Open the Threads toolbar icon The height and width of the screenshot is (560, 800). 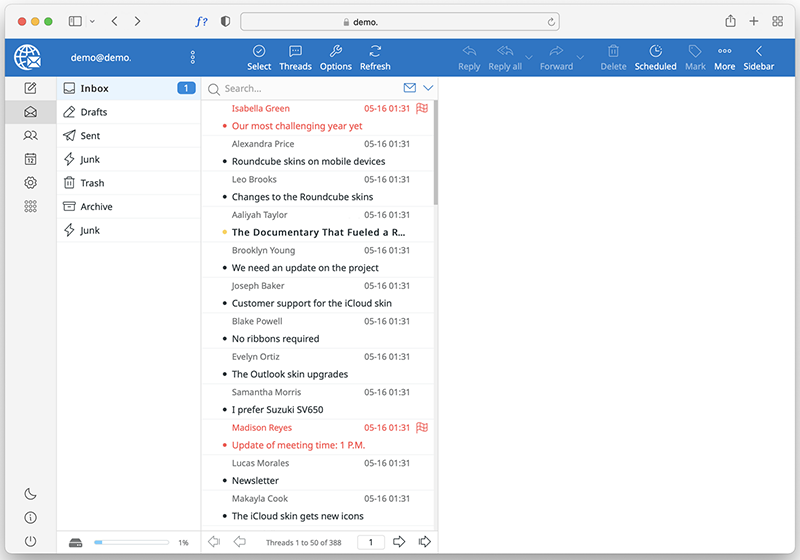pyautogui.click(x=295, y=57)
